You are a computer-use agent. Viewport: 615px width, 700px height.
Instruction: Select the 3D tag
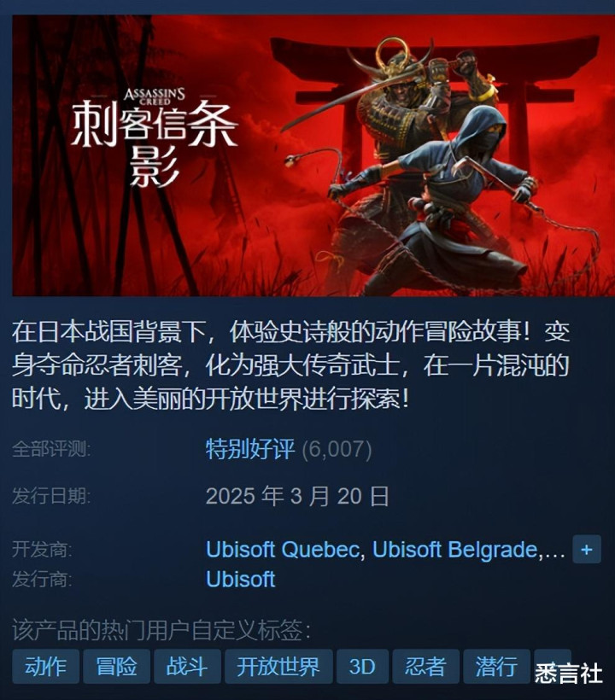(362, 667)
